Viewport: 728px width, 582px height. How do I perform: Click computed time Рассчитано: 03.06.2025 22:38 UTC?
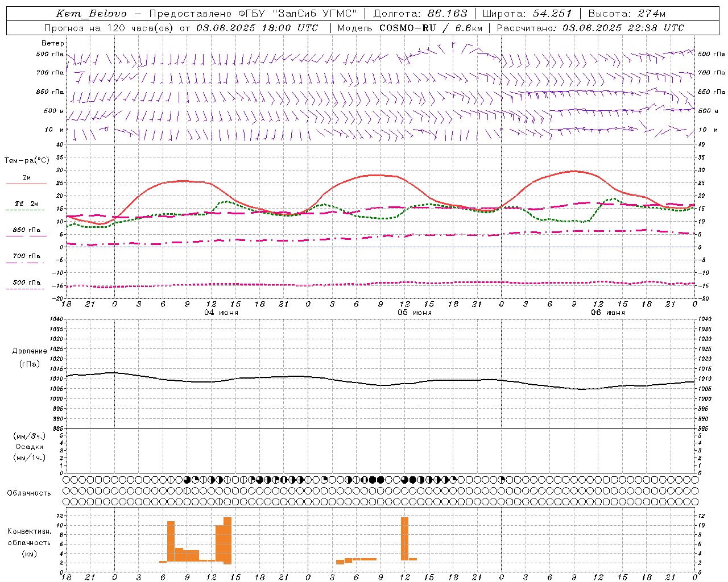coord(590,28)
